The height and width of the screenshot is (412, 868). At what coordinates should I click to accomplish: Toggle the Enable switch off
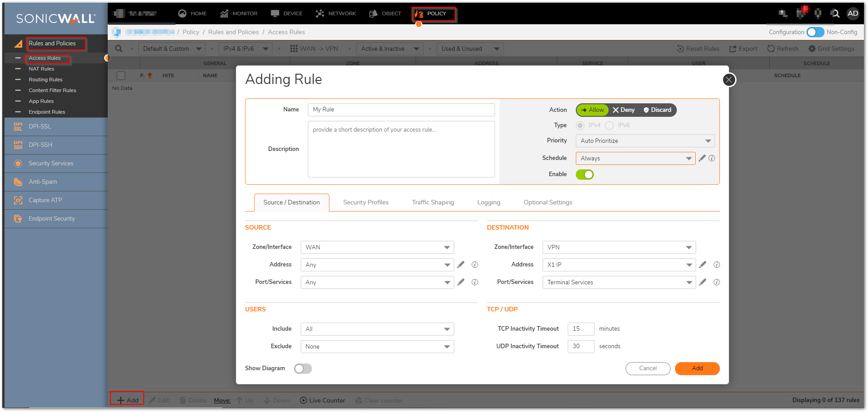click(584, 174)
